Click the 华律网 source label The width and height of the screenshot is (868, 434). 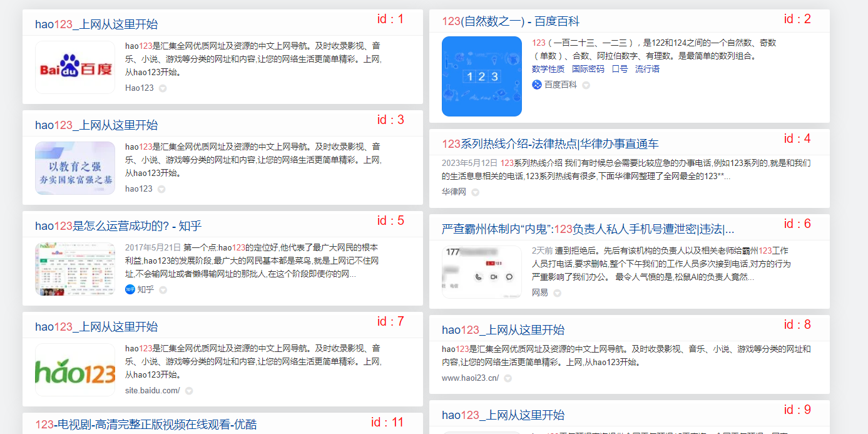tap(454, 192)
